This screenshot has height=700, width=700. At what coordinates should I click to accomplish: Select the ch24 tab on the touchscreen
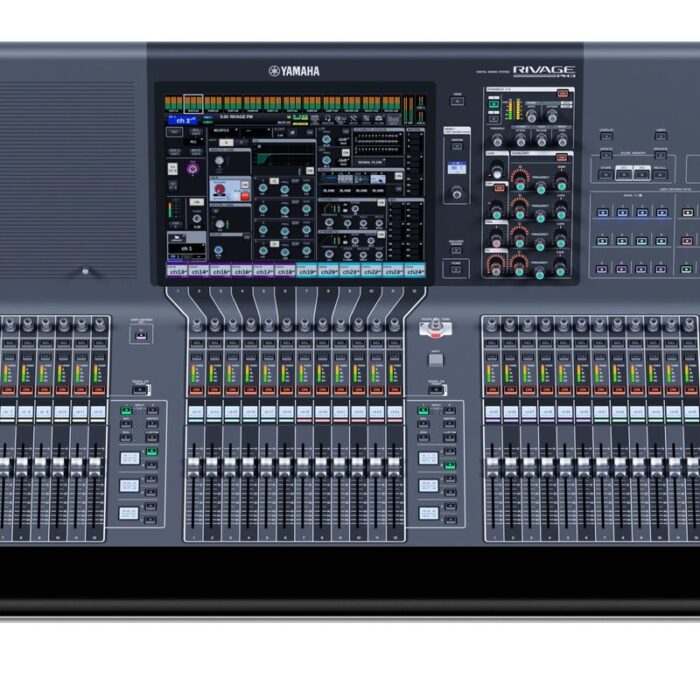[x=415, y=271]
